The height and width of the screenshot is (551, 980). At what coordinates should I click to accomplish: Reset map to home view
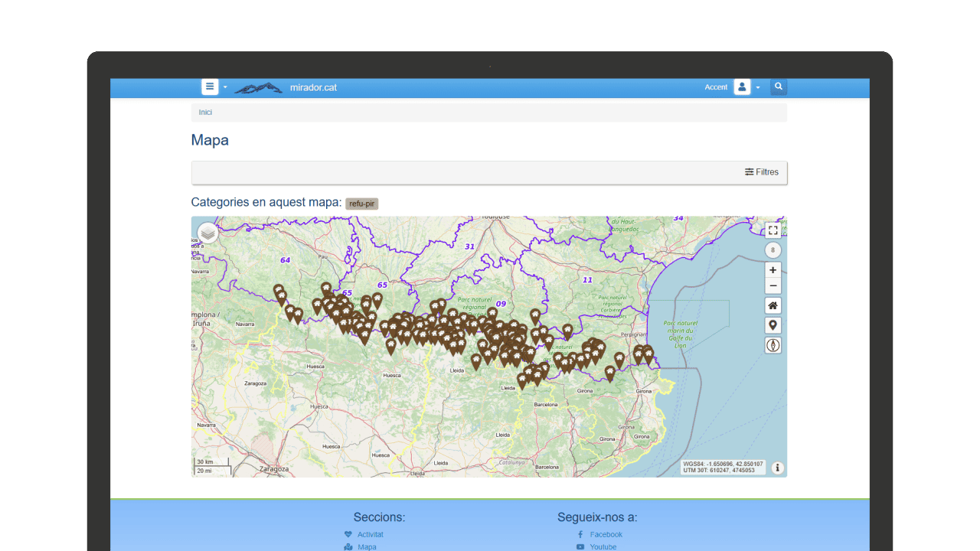coord(773,306)
